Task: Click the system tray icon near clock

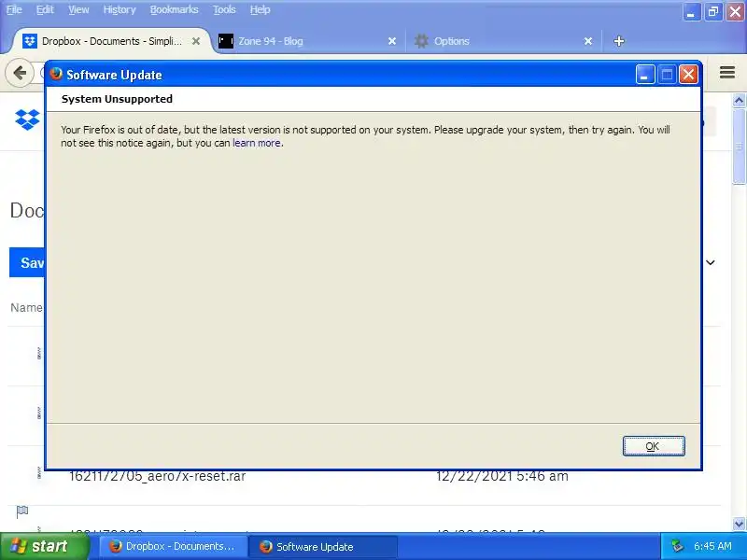Action: pos(678,546)
